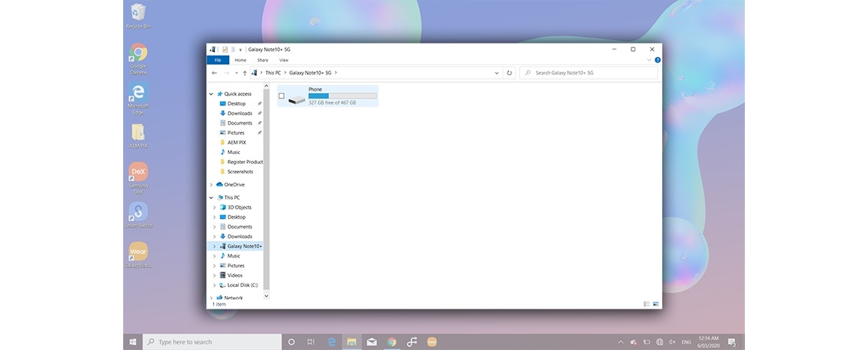
Task: Switch to Details view in status bar
Action: pos(646,304)
